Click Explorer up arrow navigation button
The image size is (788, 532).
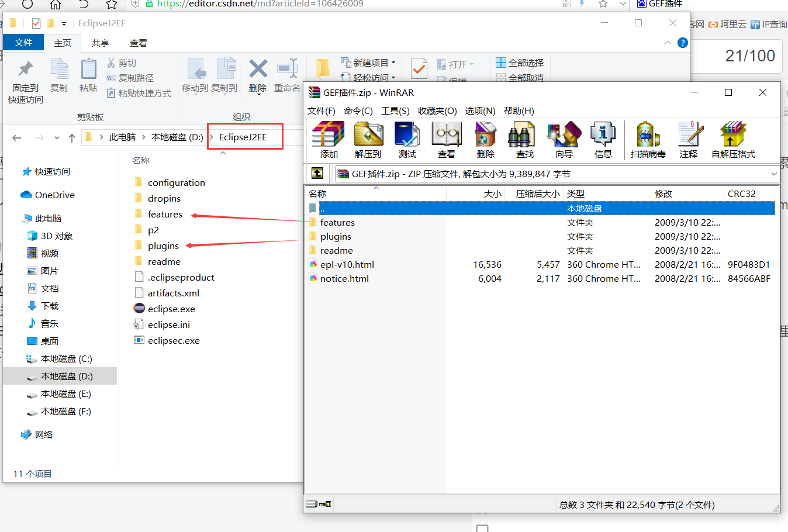pyautogui.click(x=71, y=138)
